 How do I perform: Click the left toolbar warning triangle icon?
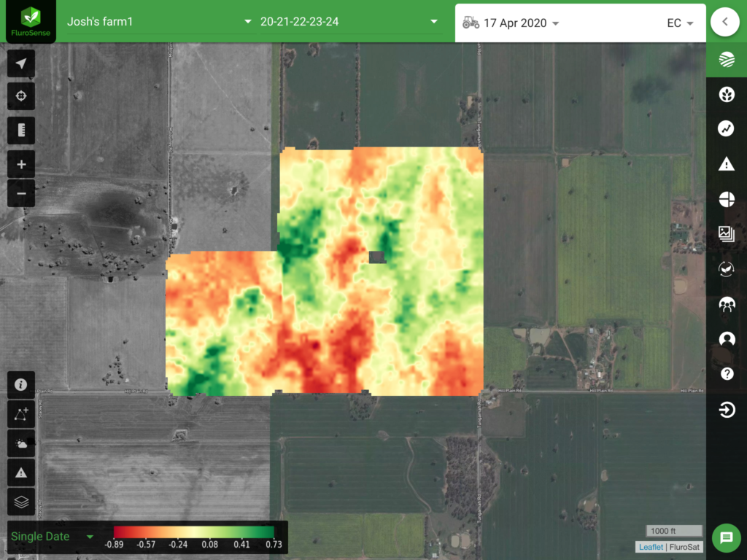(x=21, y=472)
